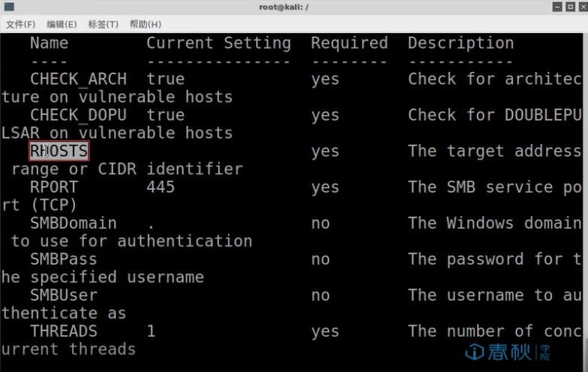Click the highlighted RHOSTS option name
The width and height of the screenshot is (588, 372).
coord(58,151)
